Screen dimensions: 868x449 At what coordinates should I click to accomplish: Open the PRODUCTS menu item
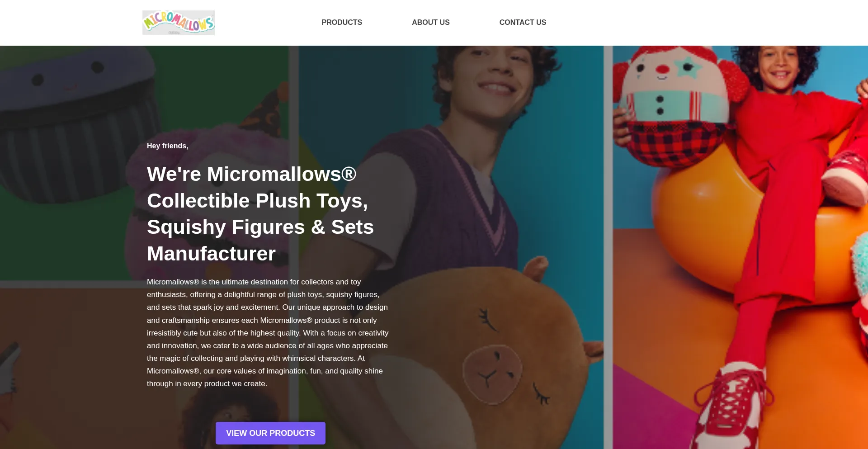(x=342, y=23)
